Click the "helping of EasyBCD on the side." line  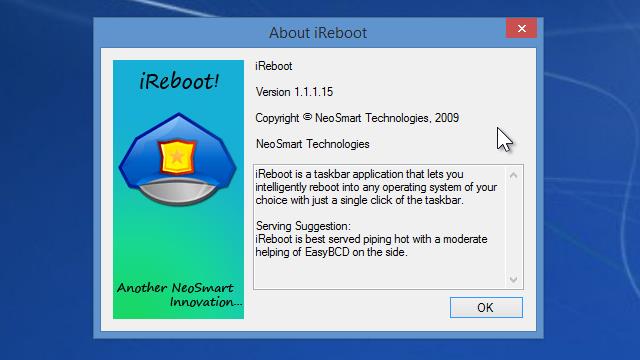[x=331, y=252]
